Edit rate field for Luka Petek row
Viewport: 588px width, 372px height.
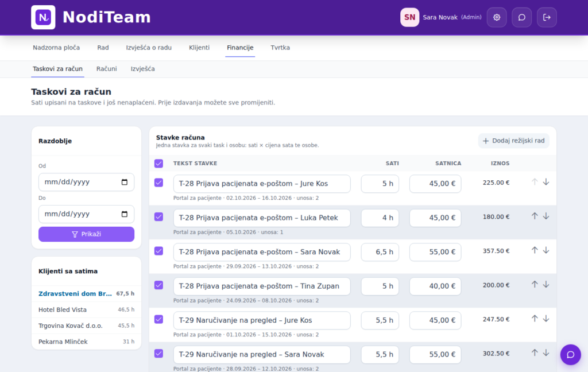[435, 218]
